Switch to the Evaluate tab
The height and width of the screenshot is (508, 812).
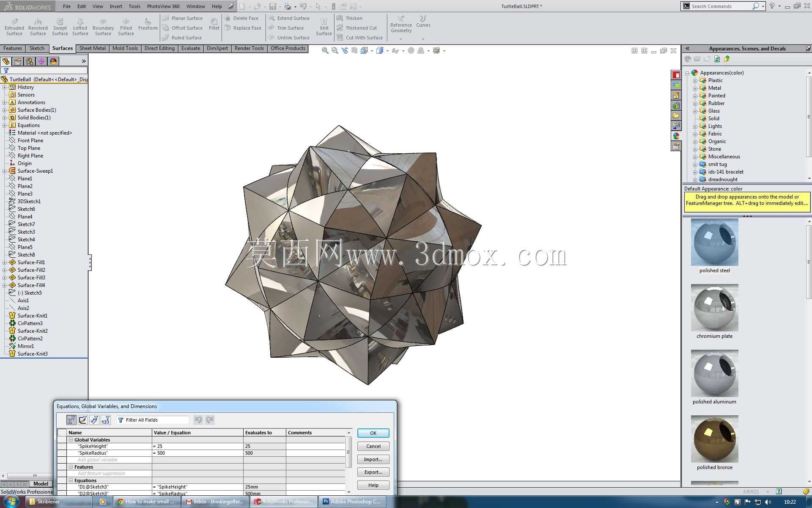pos(191,48)
